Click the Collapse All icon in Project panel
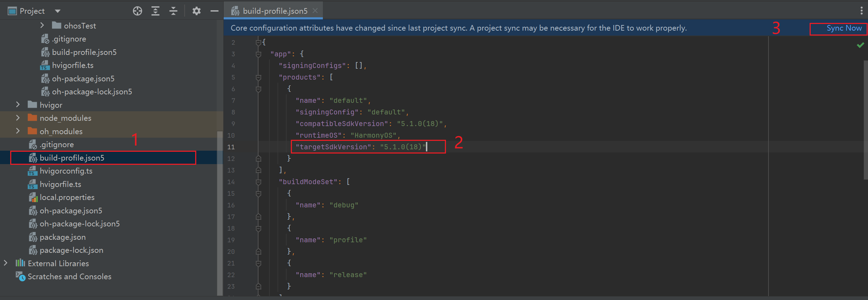 (173, 11)
